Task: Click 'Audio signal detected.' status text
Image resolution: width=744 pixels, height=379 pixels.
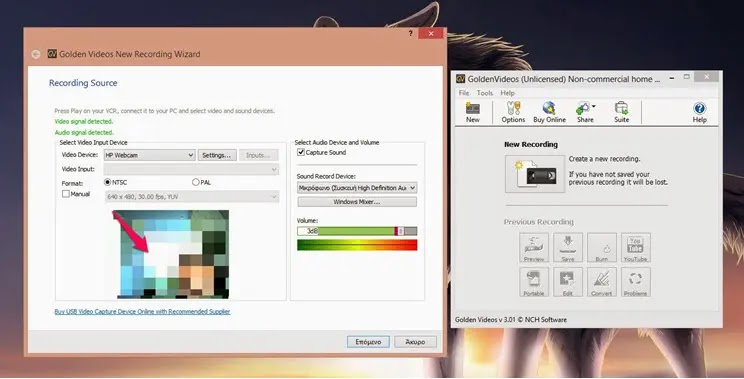Action: click(x=84, y=132)
